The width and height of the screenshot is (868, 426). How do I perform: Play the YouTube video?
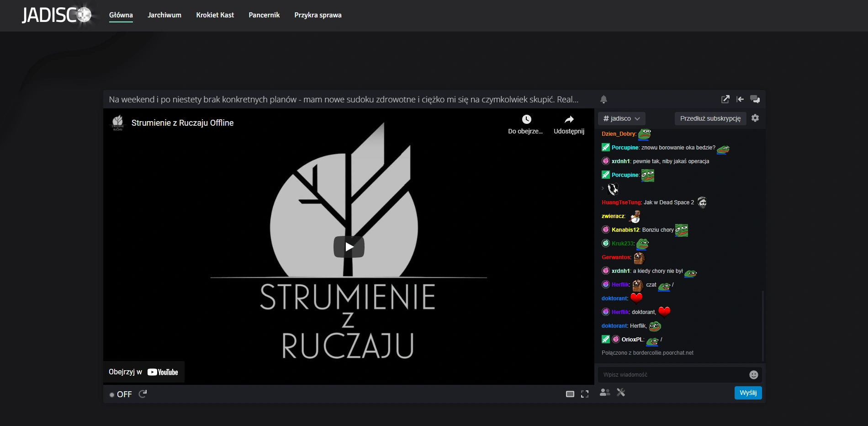tap(349, 247)
